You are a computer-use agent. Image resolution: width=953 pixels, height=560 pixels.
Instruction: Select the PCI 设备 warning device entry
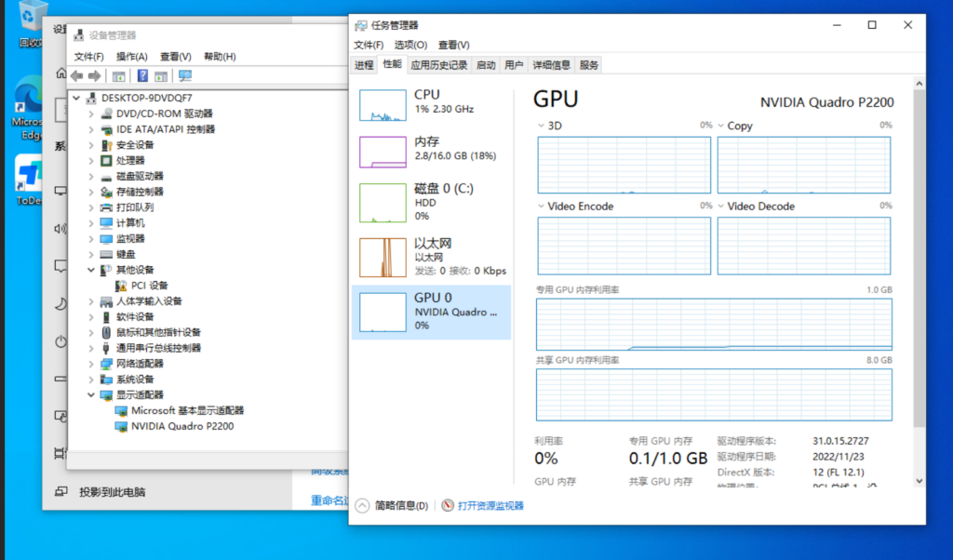tap(149, 286)
